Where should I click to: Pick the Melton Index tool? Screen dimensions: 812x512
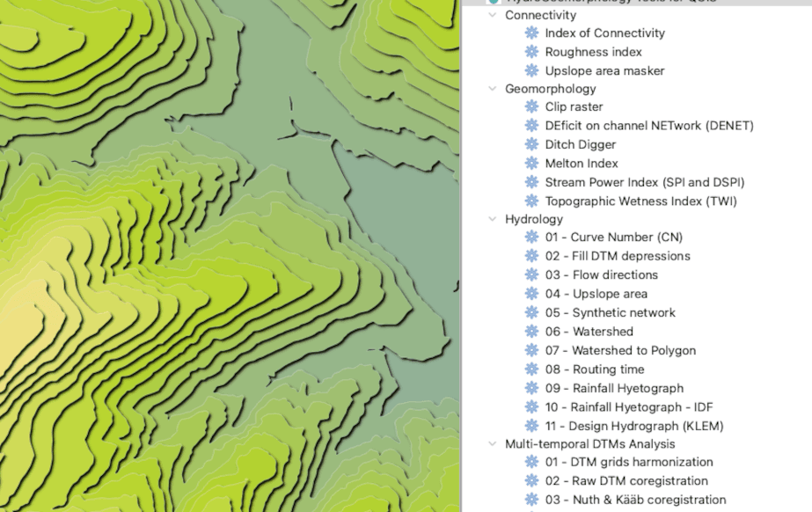pyautogui.click(x=582, y=163)
